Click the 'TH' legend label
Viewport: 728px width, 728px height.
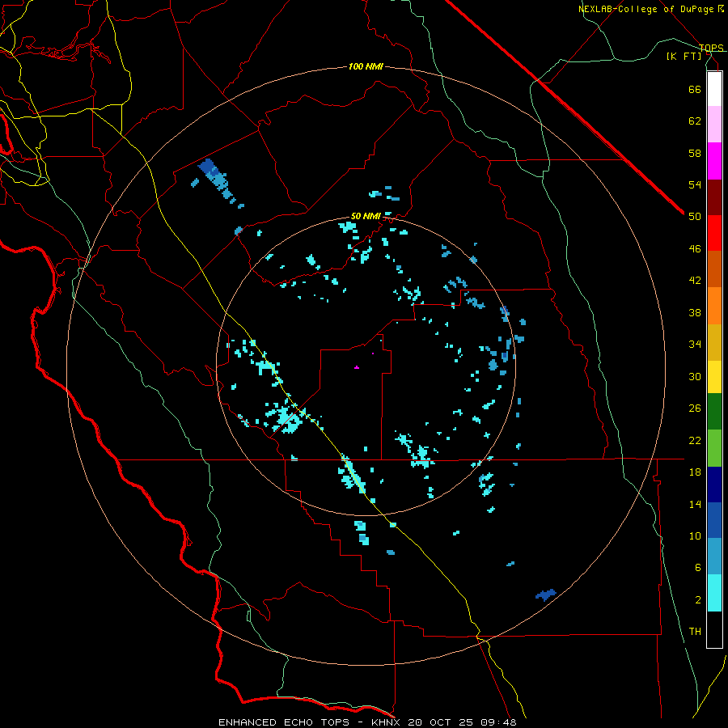[695, 632]
